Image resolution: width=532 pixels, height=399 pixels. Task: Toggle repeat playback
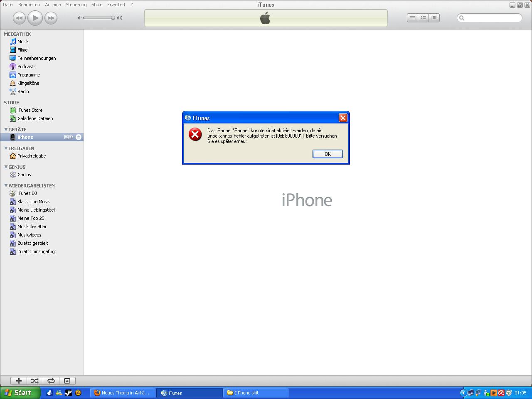tap(51, 381)
